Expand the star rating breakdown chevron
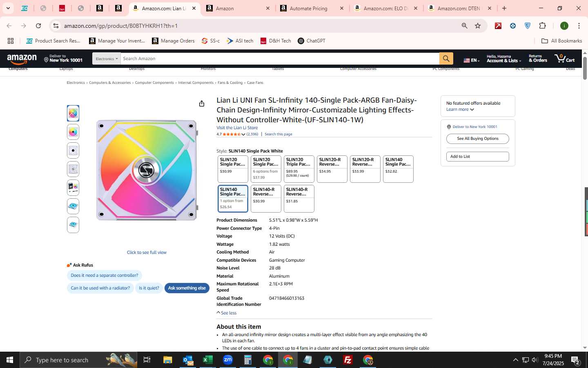This screenshot has width=588, height=368. tap(243, 135)
